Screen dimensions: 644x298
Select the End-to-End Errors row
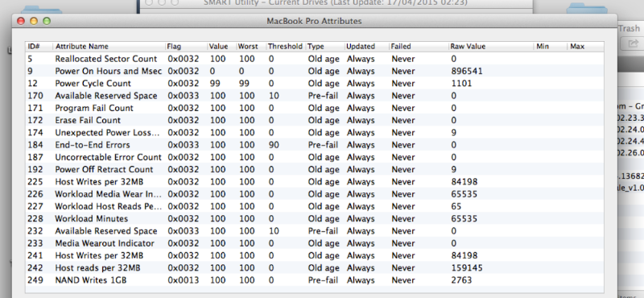(315, 145)
